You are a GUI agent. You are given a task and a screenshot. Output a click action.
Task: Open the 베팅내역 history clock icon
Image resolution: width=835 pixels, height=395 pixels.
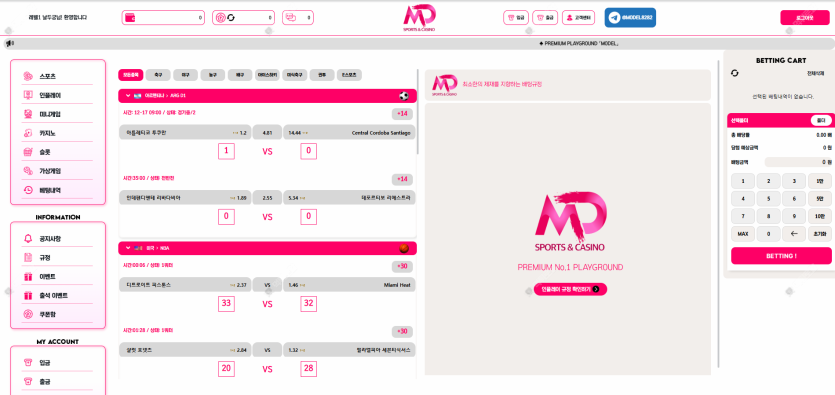(28, 190)
